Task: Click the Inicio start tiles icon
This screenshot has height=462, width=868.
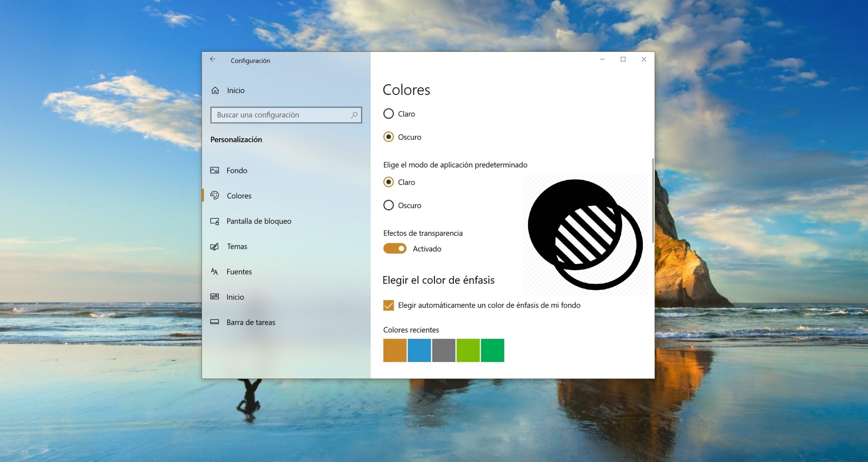Action: (215, 297)
